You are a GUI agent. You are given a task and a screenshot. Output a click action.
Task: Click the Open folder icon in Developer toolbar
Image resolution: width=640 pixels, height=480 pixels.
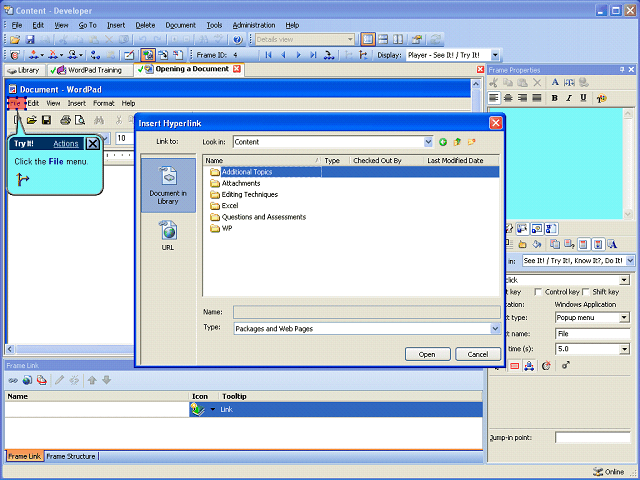[15, 40]
